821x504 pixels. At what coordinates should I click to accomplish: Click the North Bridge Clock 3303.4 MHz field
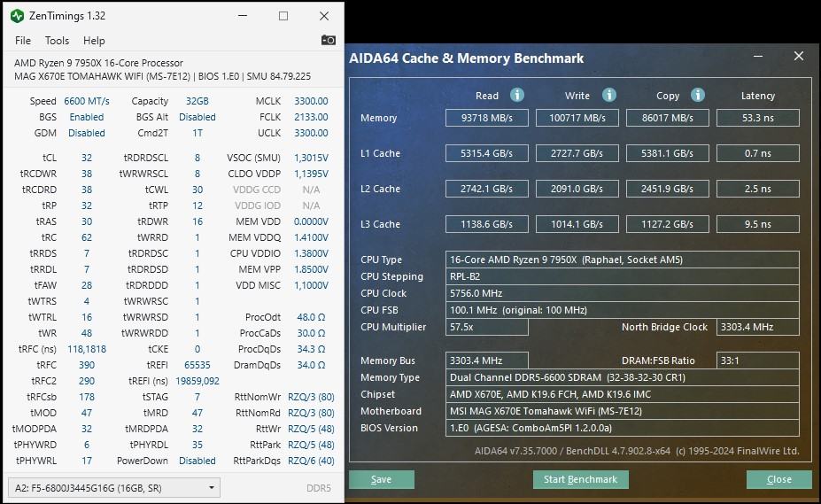click(x=757, y=327)
